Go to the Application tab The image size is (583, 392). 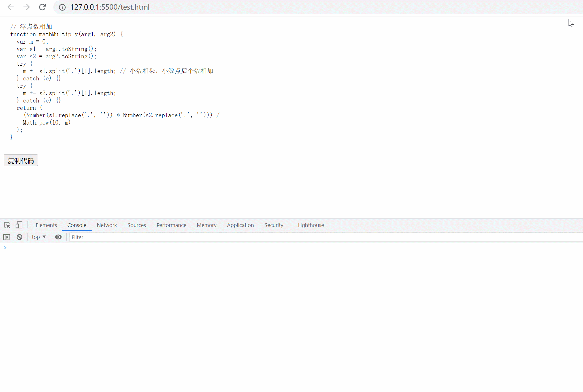coord(240,225)
